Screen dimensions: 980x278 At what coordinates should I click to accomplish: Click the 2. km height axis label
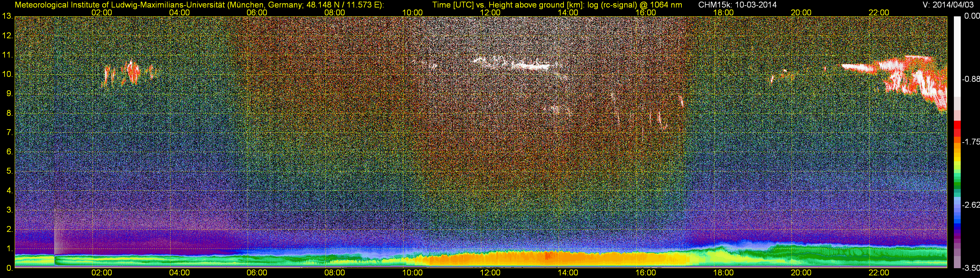[9, 229]
